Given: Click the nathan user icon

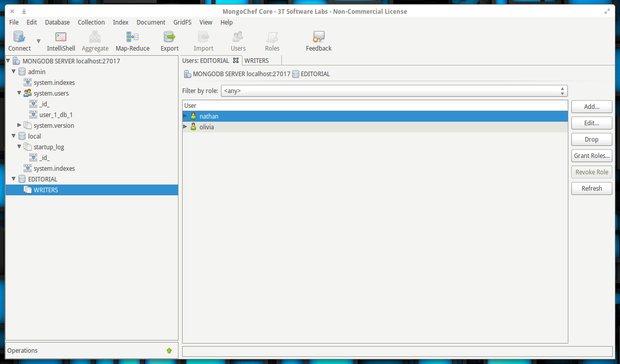Looking at the screenshot, I should pyautogui.click(x=193, y=116).
